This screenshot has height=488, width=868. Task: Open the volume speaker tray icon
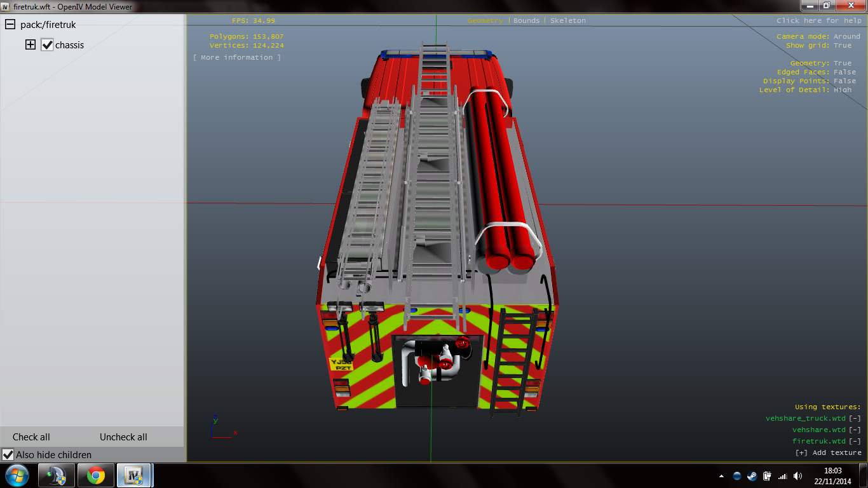coord(796,476)
